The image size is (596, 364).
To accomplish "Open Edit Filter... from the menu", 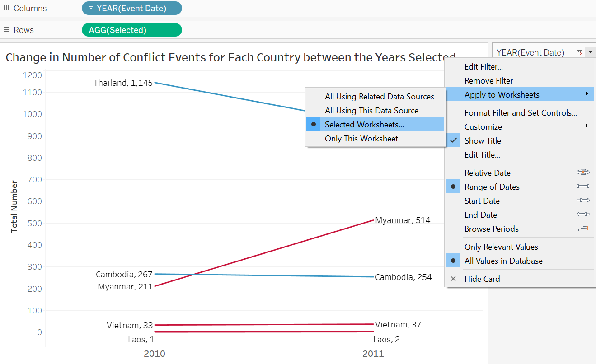I will click(x=483, y=67).
